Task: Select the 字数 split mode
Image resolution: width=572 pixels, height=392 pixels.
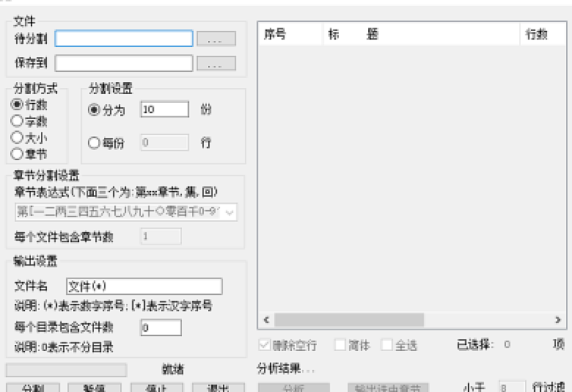Action: click(17, 121)
